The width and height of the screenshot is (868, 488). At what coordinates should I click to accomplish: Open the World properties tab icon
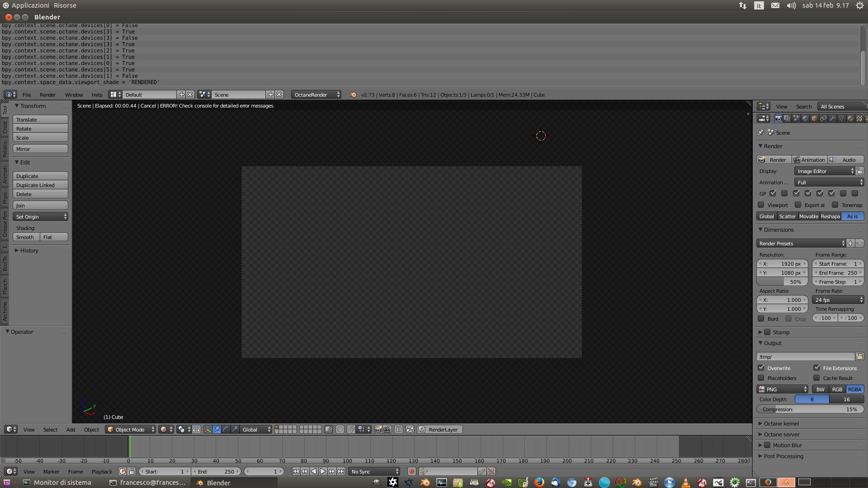pos(805,118)
